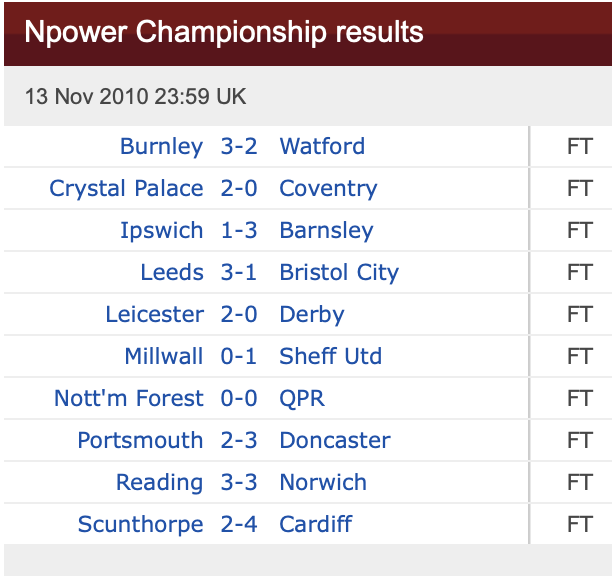Click the Sheff Utd link
Screen dimensions: 612x578
(x=330, y=357)
